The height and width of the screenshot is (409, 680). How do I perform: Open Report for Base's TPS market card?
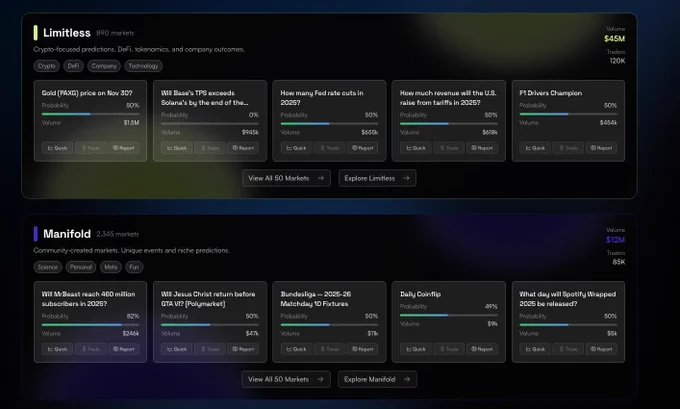(x=243, y=148)
